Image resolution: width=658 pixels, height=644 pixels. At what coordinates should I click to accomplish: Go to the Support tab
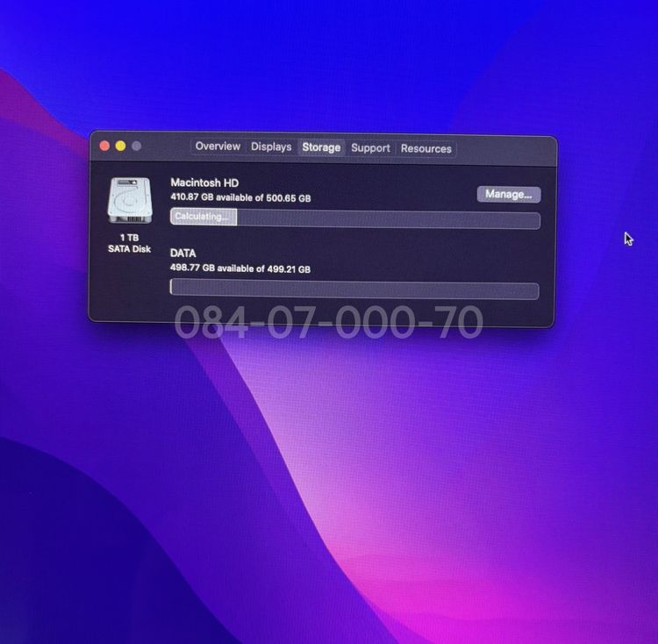pos(370,148)
